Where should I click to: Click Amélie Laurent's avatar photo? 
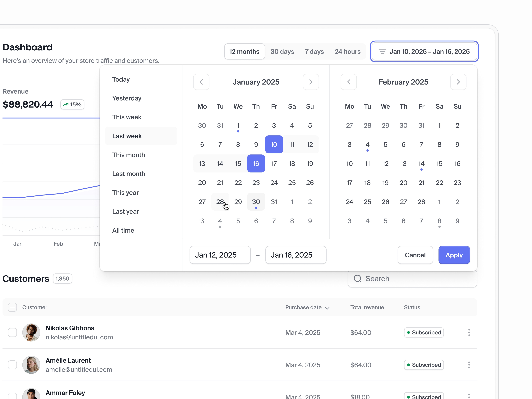[31, 365]
